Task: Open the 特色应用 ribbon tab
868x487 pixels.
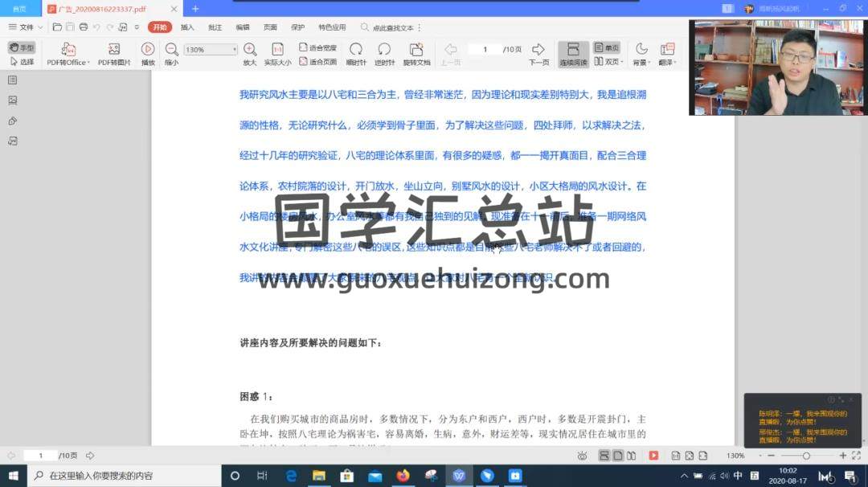Action: point(331,27)
